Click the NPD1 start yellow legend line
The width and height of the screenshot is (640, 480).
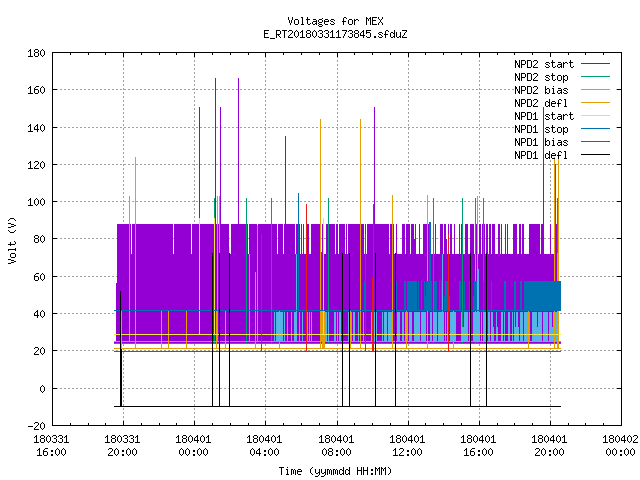tap(595, 116)
